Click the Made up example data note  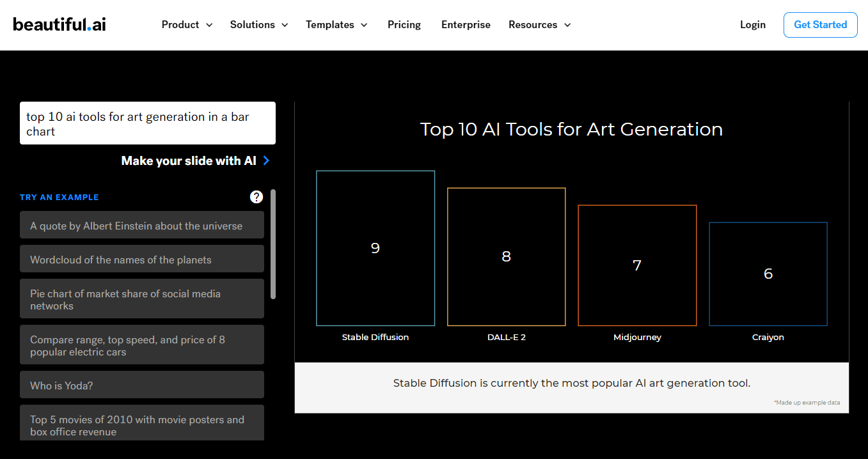point(807,403)
